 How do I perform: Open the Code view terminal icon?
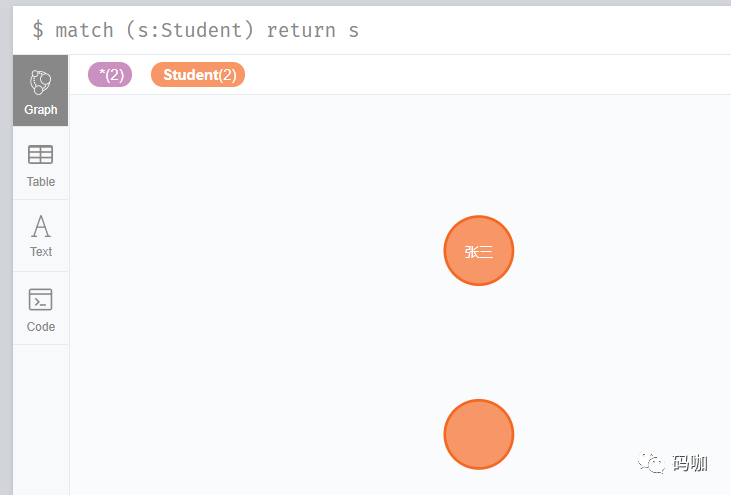(41, 299)
